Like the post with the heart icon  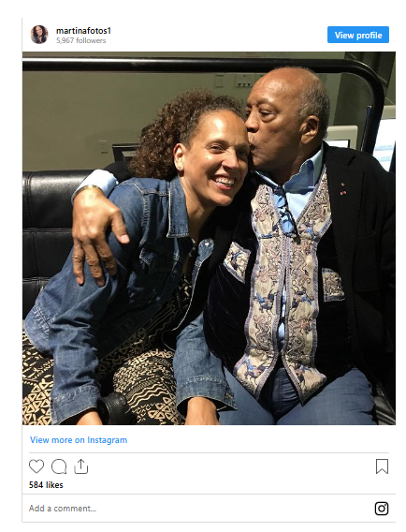[x=36, y=466]
